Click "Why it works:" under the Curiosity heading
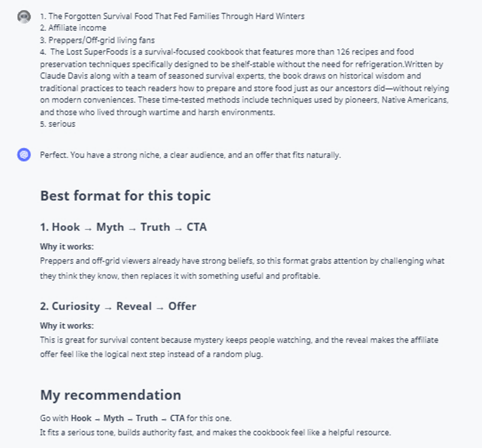Viewport: 482px width, 448px height. pos(67,326)
